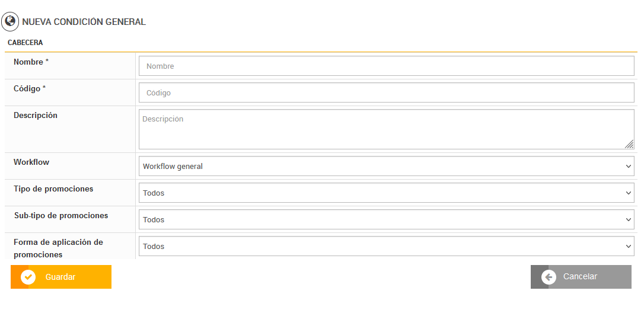Click the Workflow field label

click(31, 162)
